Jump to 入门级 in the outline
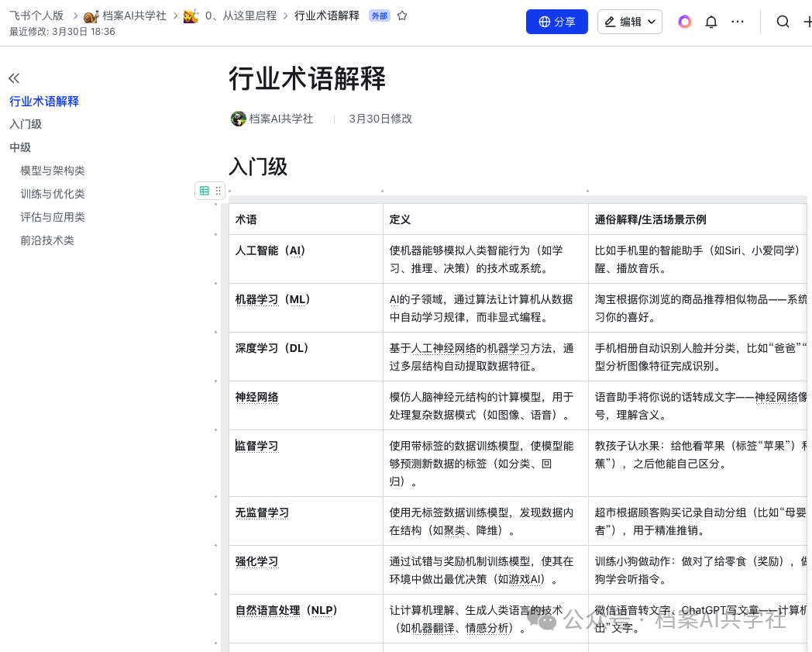The height and width of the screenshot is (652, 812). 26,124
